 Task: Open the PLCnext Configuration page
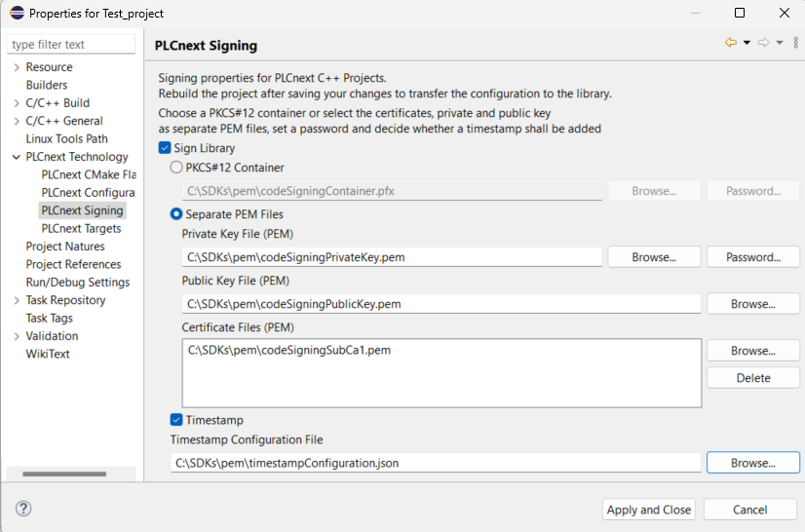[x=89, y=193]
